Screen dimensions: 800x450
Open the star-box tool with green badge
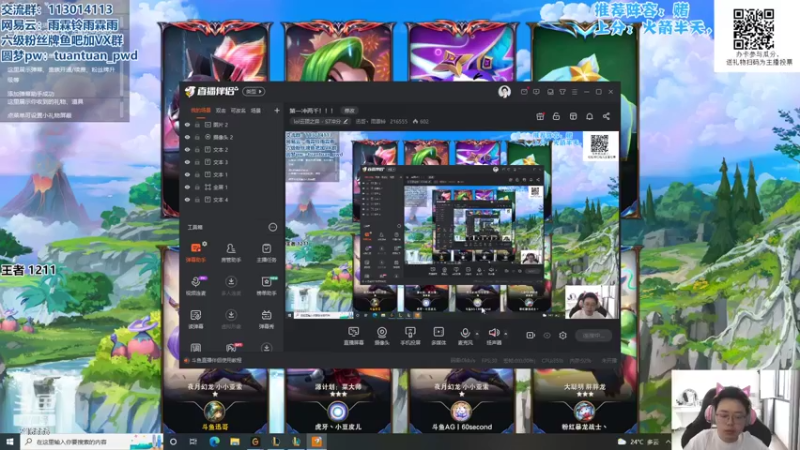coord(266,285)
